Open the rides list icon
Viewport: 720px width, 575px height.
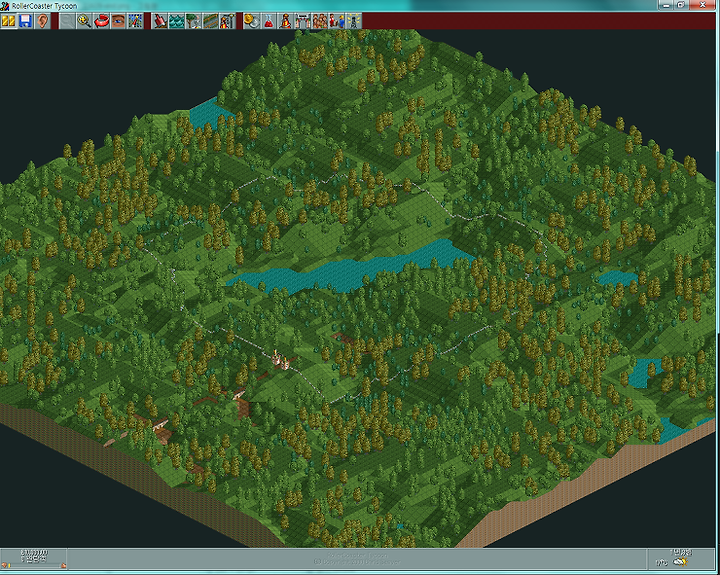[286, 21]
